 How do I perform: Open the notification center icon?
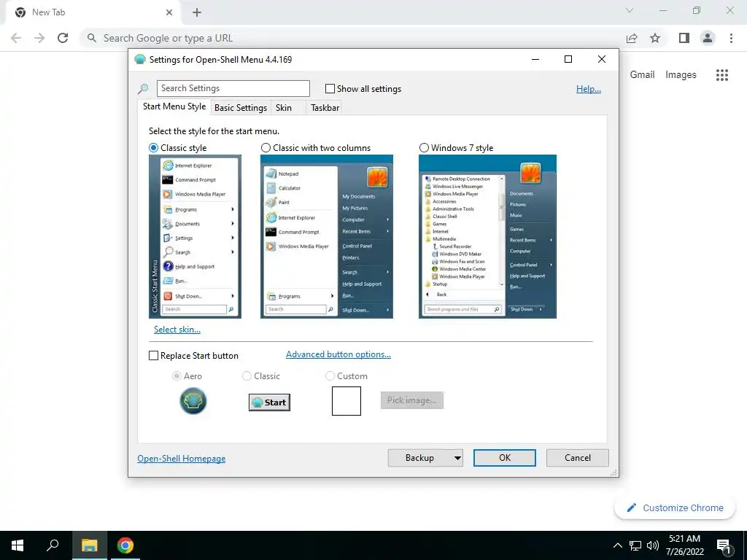[x=724, y=546]
